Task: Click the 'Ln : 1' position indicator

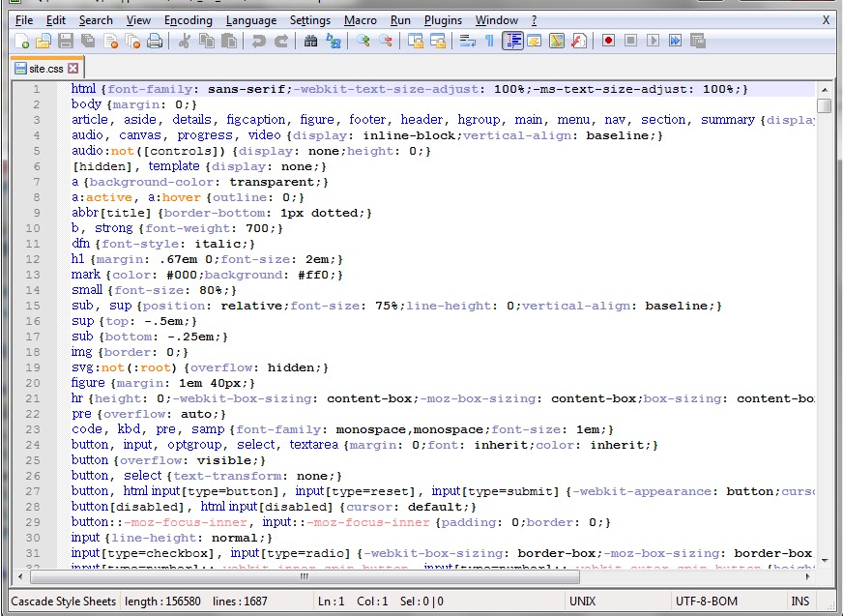Action: coord(331,601)
